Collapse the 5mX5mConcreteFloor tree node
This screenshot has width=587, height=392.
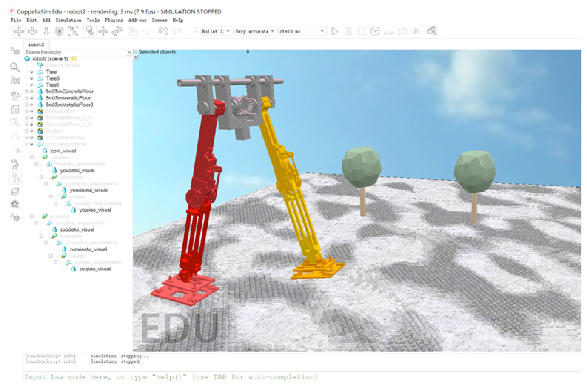click(x=27, y=91)
